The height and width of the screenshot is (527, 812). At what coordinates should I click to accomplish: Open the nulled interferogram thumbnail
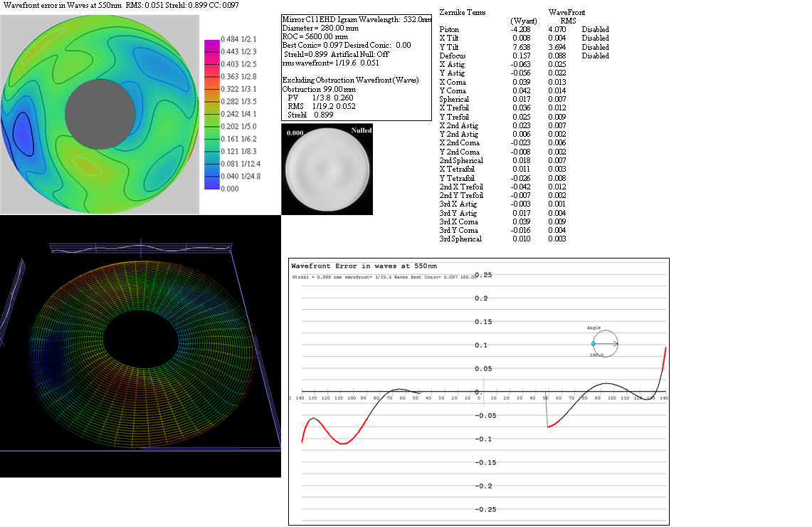coord(327,169)
